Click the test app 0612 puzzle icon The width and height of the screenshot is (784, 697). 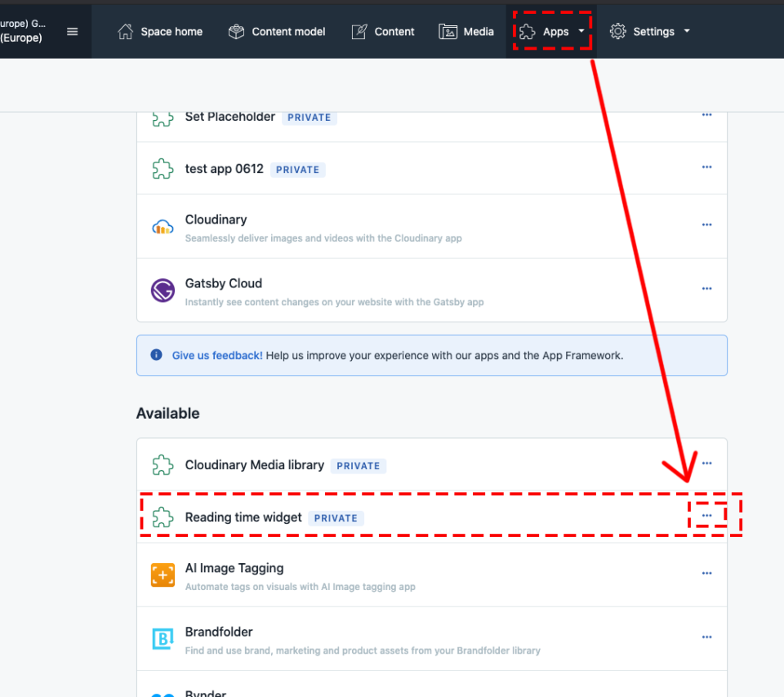[x=163, y=169]
